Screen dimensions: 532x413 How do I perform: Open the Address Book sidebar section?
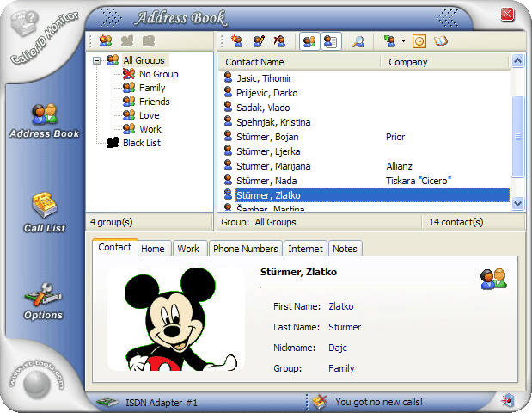(x=45, y=121)
